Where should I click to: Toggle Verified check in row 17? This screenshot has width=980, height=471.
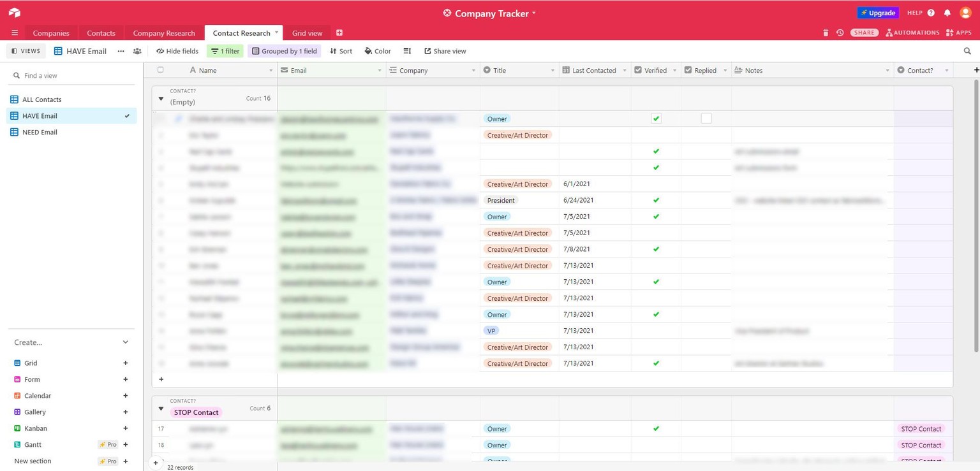tap(656, 429)
